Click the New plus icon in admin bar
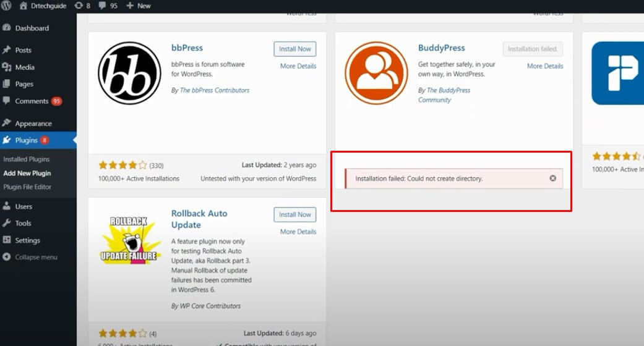Viewport: 644px width, 346px height. [130, 6]
